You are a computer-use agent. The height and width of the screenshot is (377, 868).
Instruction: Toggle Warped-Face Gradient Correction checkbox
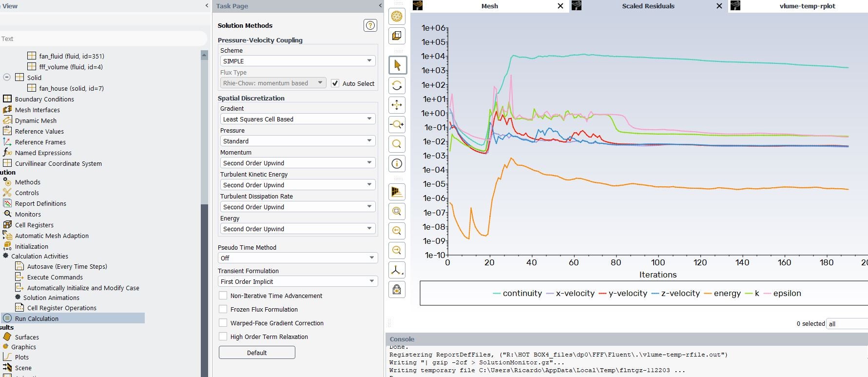tap(223, 323)
